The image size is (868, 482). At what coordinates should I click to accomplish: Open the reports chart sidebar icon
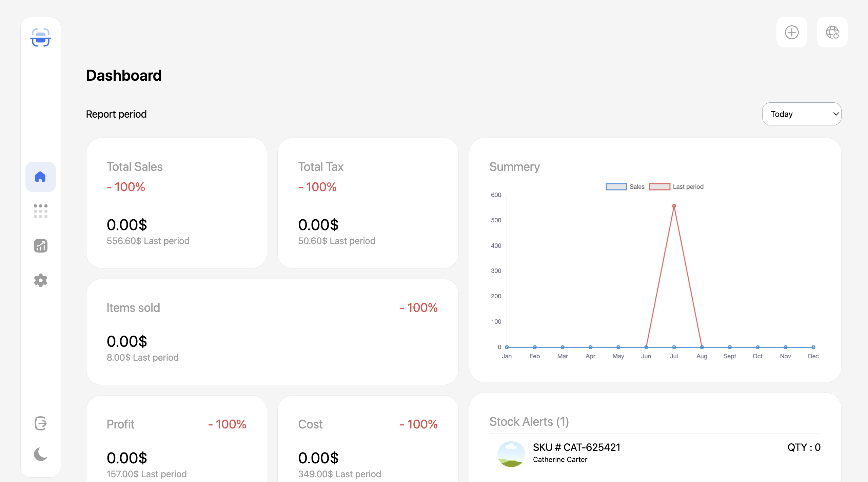(41, 246)
